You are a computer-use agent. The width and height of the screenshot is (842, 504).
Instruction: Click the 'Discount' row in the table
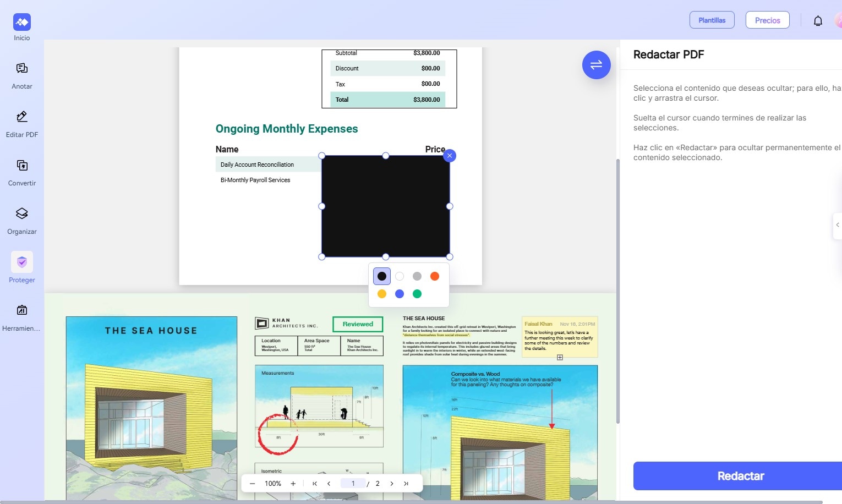[x=388, y=68]
